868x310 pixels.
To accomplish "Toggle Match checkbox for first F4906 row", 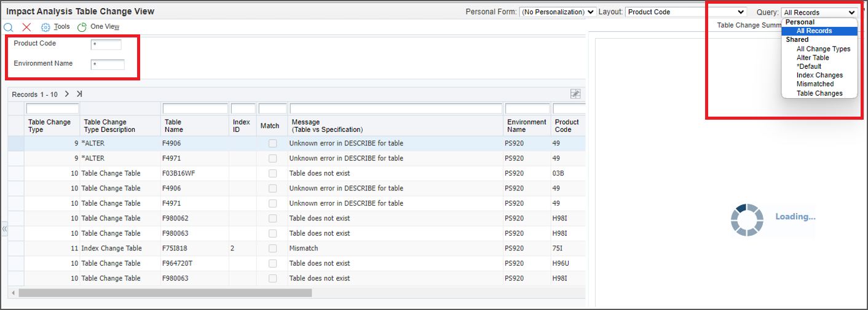I will pos(272,143).
